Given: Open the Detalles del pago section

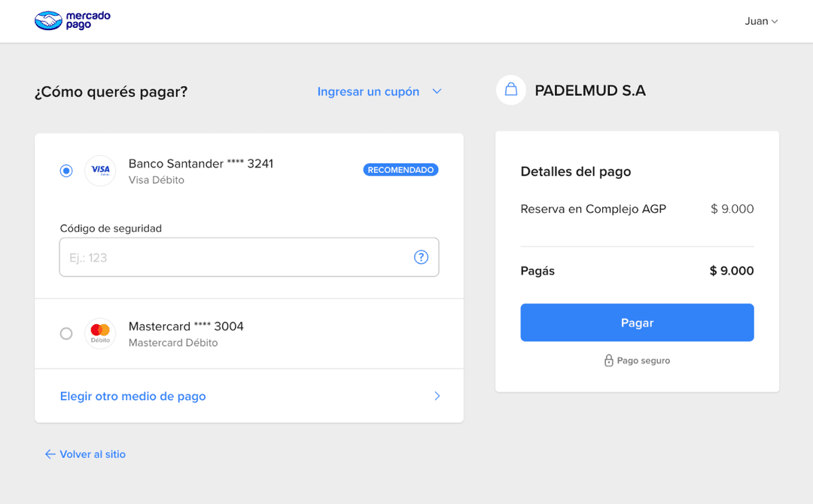Looking at the screenshot, I should 575,172.
